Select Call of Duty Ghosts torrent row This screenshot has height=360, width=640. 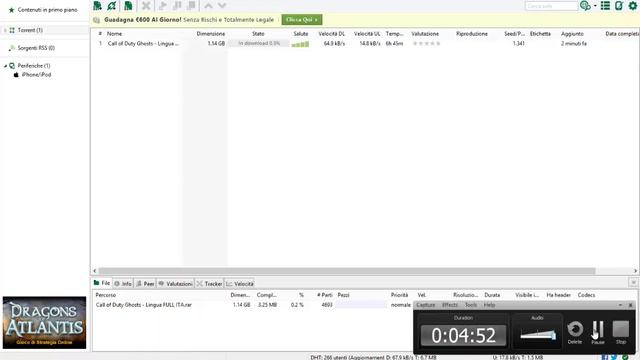click(365, 44)
